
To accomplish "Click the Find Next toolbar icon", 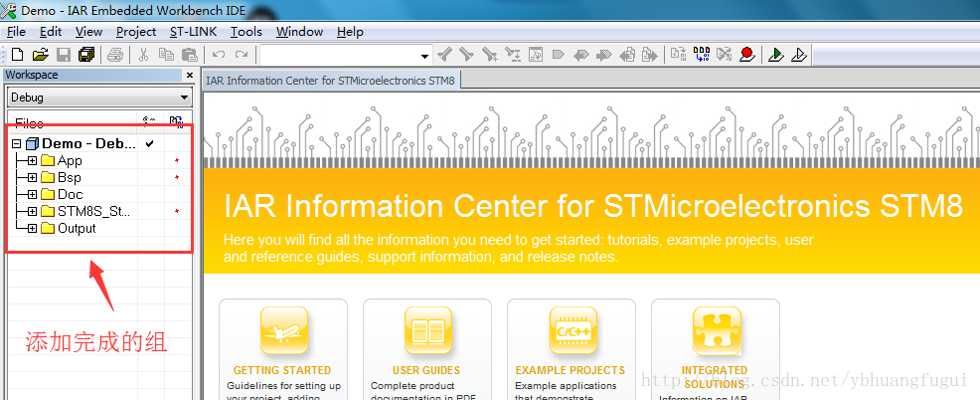I will point(467,55).
